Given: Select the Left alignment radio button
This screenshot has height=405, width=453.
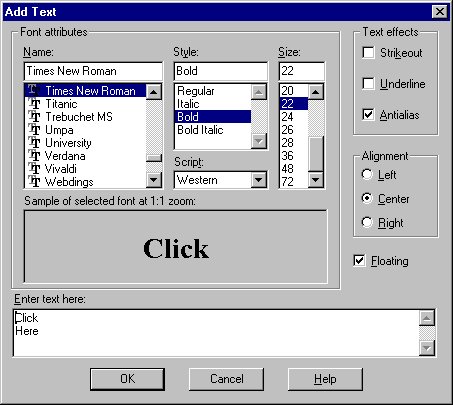Looking at the screenshot, I should click(x=367, y=174).
